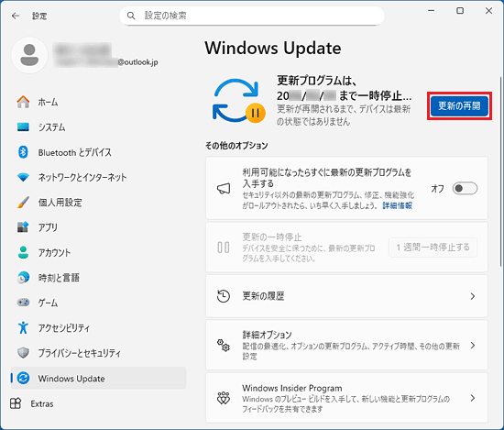Open the 1 週間一時停止する pause duration dropdown
The image size is (504, 430).
(433, 248)
